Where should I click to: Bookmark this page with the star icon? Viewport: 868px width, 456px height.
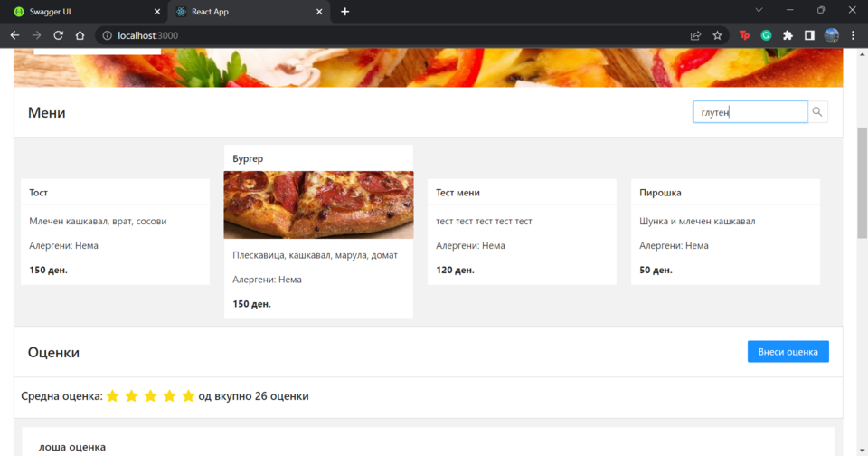[x=717, y=35]
